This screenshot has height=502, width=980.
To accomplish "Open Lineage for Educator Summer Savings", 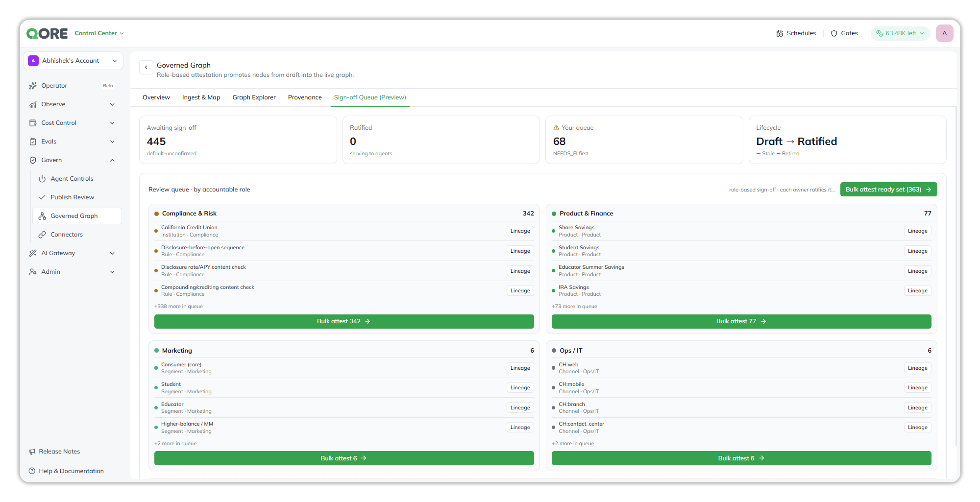I will click(917, 271).
